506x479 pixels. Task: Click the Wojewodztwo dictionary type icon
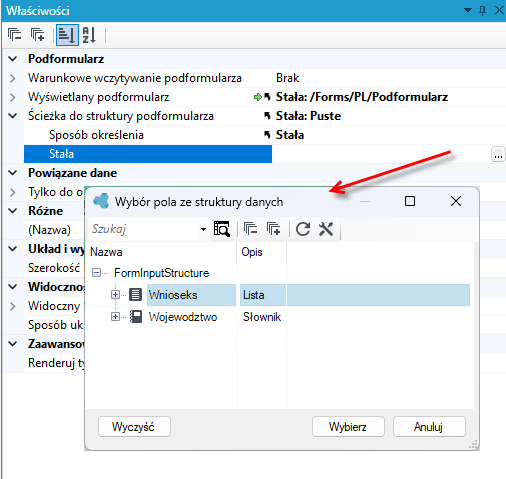coord(135,317)
